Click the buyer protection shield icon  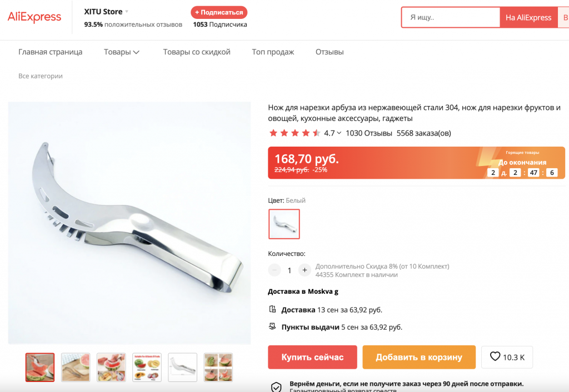(x=276, y=387)
